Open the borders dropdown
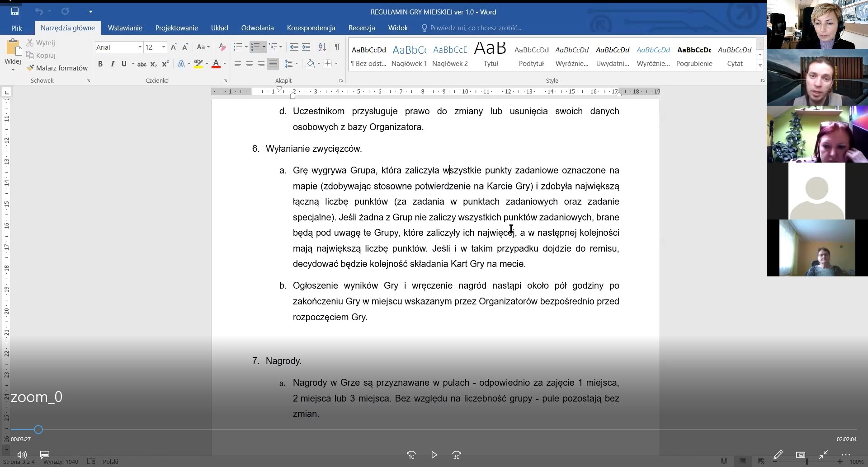The height and width of the screenshot is (467, 868). [336, 64]
